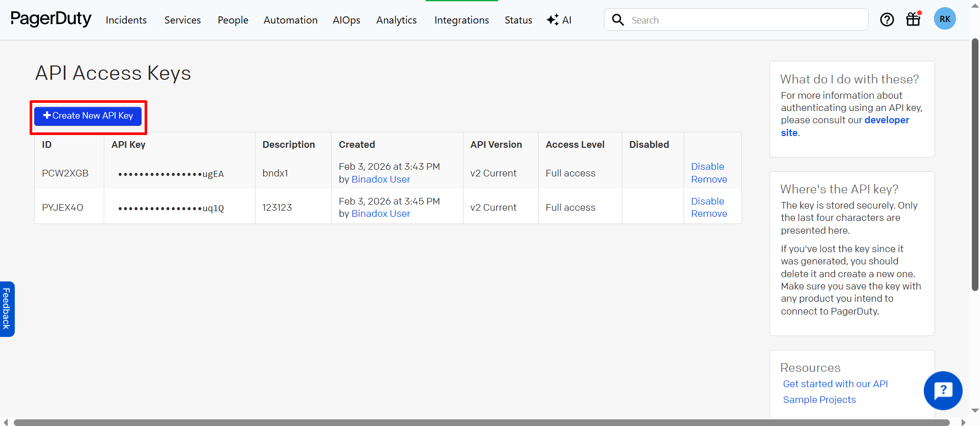Select description bndx1
The image size is (980, 426).
point(275,173)
